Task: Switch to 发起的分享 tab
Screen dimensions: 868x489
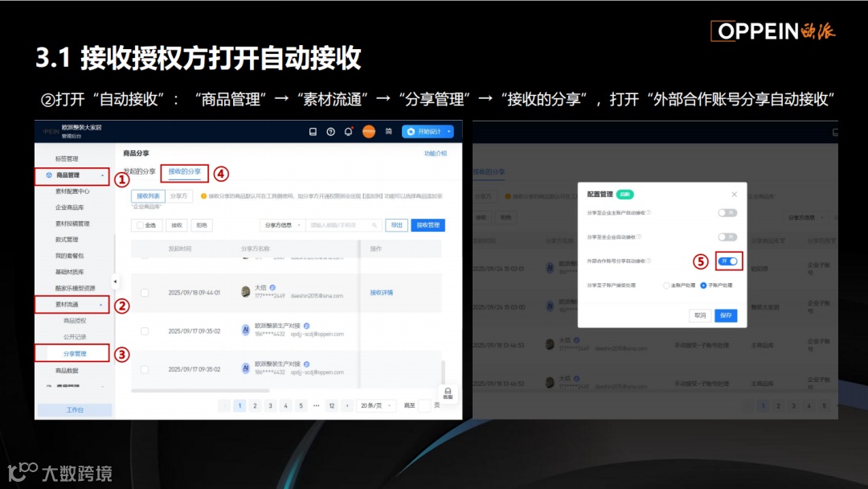Action: (139, 171)
